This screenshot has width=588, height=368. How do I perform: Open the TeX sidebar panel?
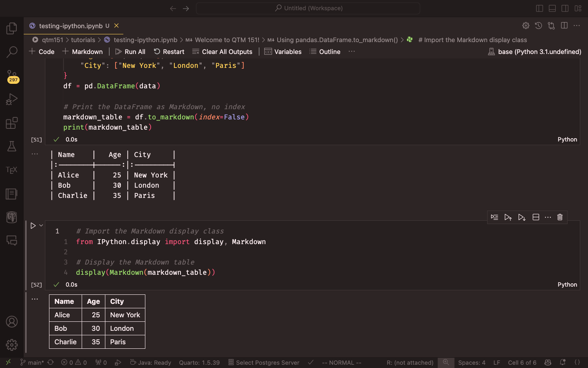(12, 170)
